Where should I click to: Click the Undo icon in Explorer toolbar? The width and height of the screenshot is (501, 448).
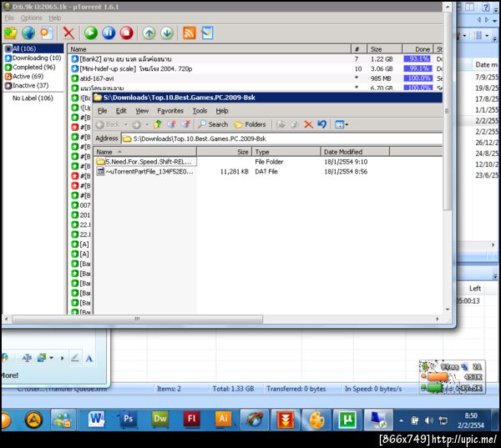[x=322, y=124]
